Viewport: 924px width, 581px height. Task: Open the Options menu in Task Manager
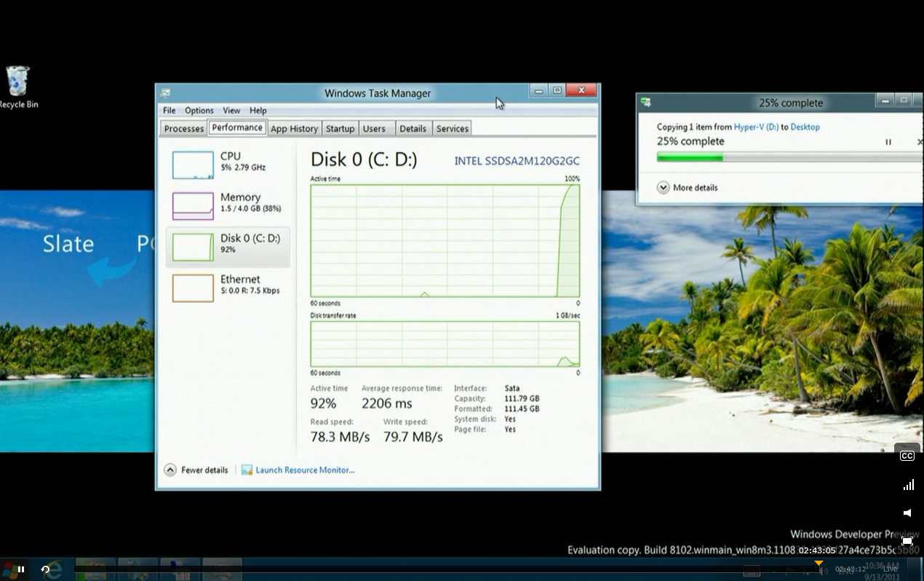199,111
